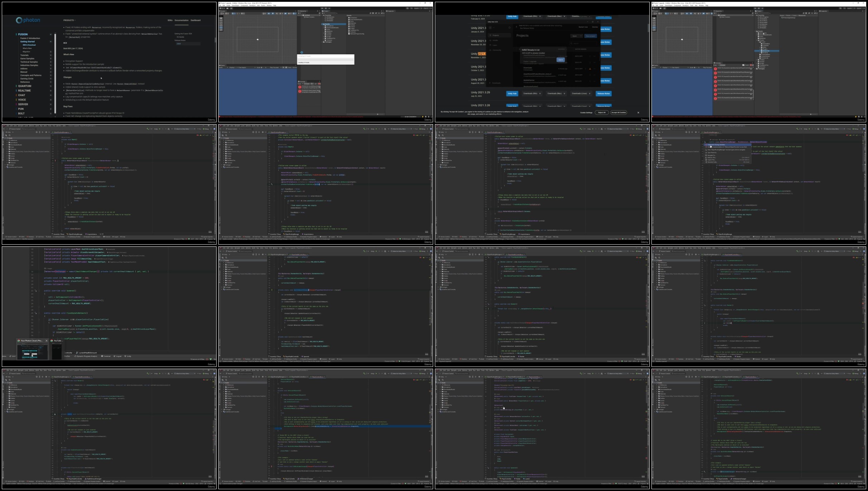This screenshot has width=868, height=491.
Task: Click the Photon docs sidebar scrollbar
Action: click(55, 73)
